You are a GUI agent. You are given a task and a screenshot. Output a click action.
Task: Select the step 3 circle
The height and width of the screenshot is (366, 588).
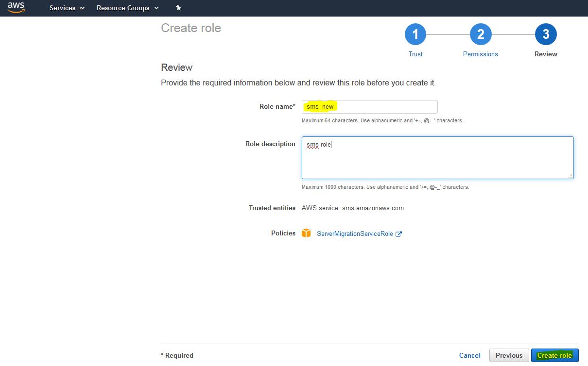(545, 34)
